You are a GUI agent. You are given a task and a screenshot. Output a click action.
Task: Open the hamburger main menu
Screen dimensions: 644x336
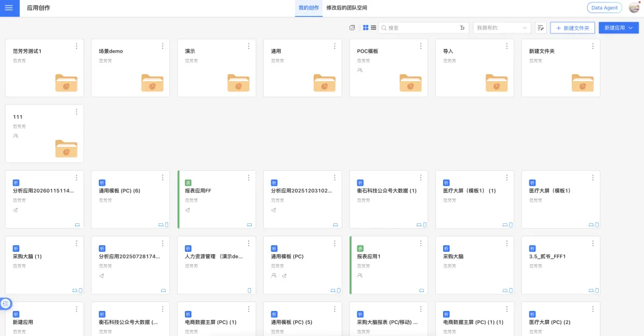(8, 8)
